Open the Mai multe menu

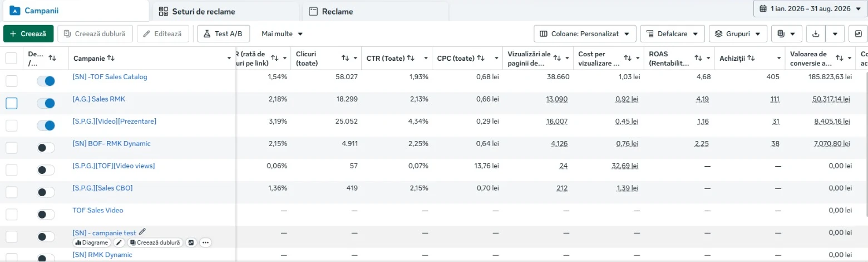pos(282,33)
